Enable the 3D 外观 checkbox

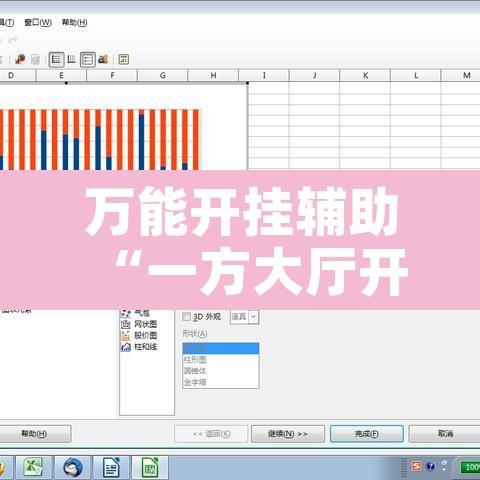pyautogui.click(x=187, y=316)
